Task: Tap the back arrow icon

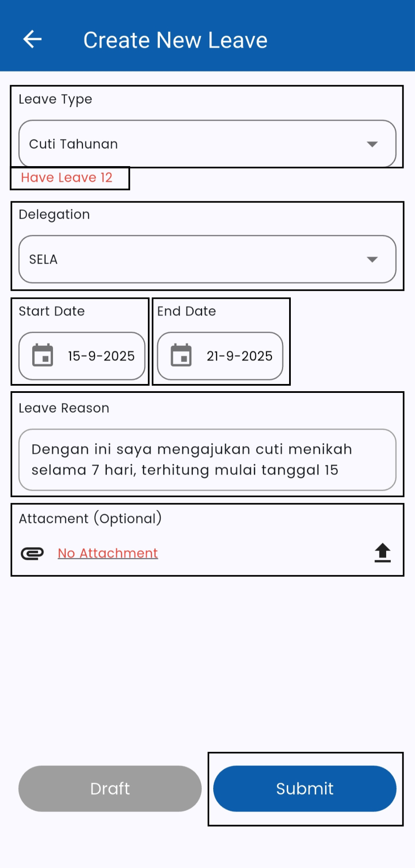Action: tap(32, 39)
